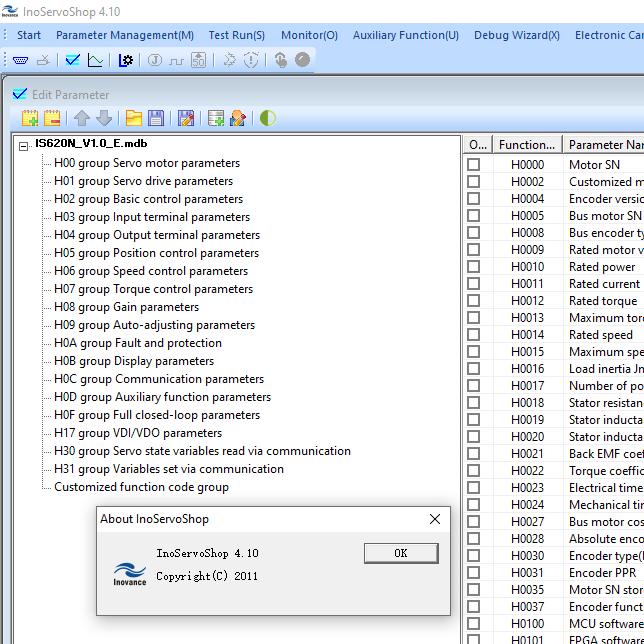Viewport: 644px width, 644px height.
Task: Open the parameter edit checklist icon
Action: (x=72, y=60)
